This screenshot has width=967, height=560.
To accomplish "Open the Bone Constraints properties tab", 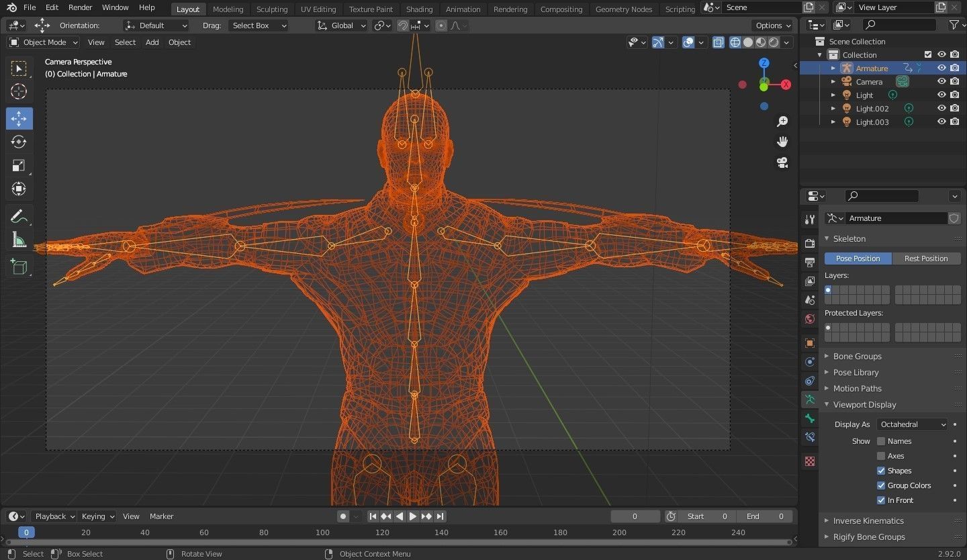I will click(x=810, y=437).
